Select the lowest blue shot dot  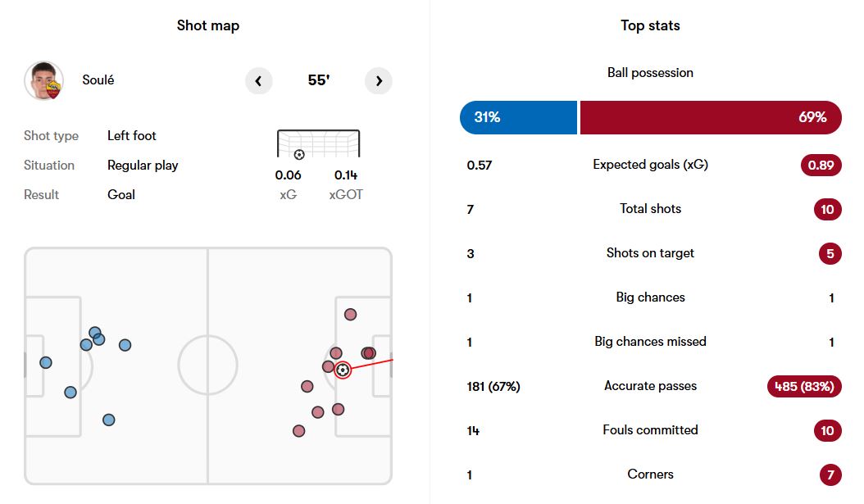(x=109, y=420)
